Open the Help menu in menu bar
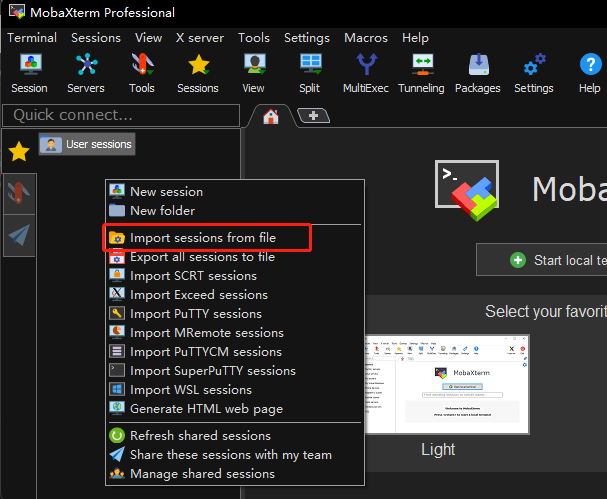 (415, 38)
